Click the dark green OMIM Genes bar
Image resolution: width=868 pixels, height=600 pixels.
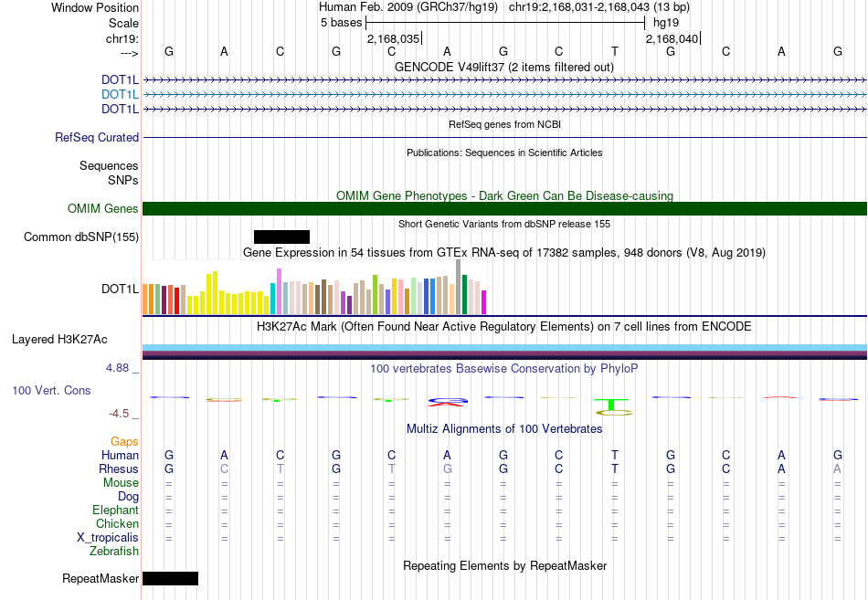[505, 208]
